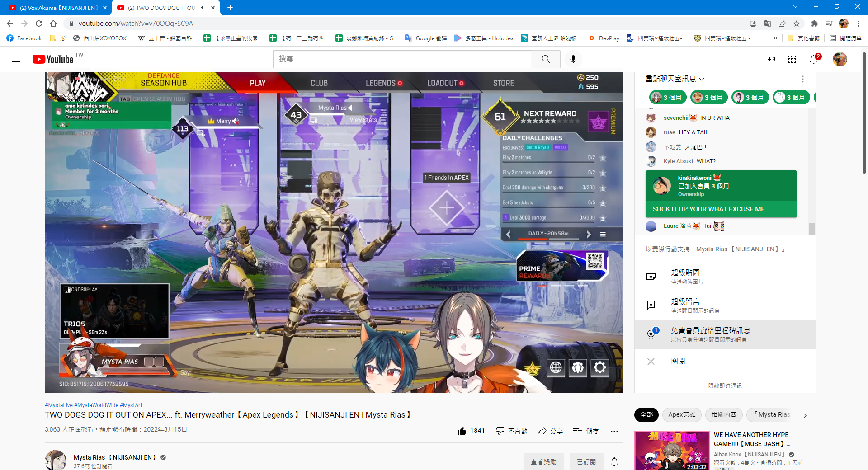The height and width of the screenshot is (470, 868).
Task: Choose 超級貼圖 Super Sticker option
Action: (725, 277)
